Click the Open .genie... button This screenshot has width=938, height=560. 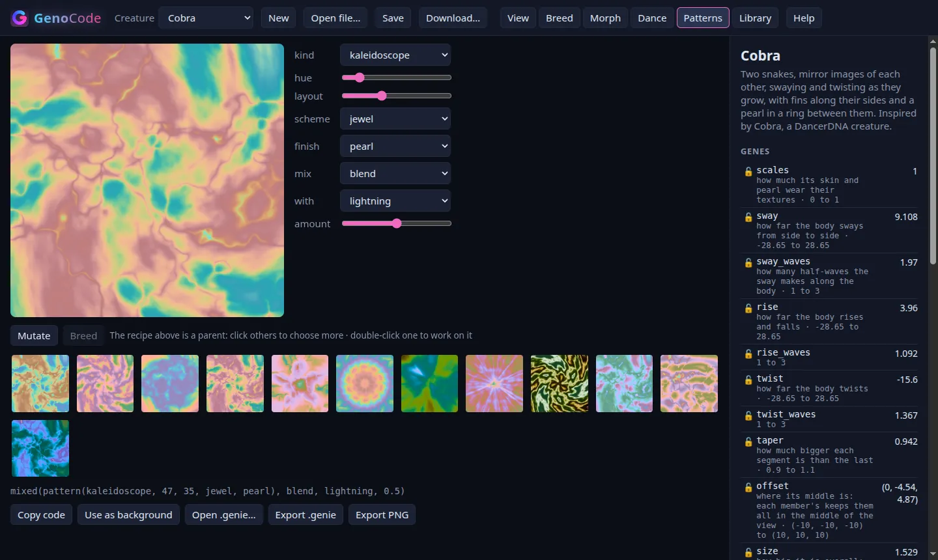click(224, 515)
